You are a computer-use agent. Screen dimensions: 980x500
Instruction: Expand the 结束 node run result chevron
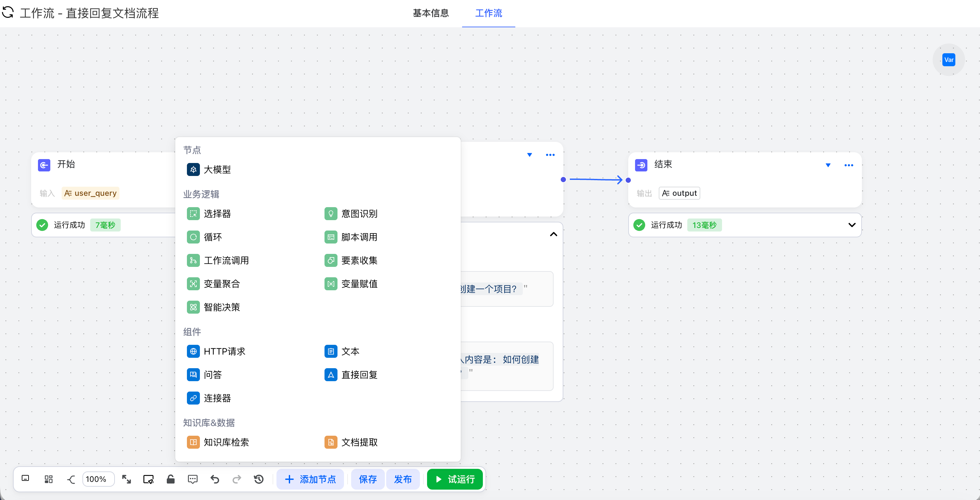[x=851, y=225]
